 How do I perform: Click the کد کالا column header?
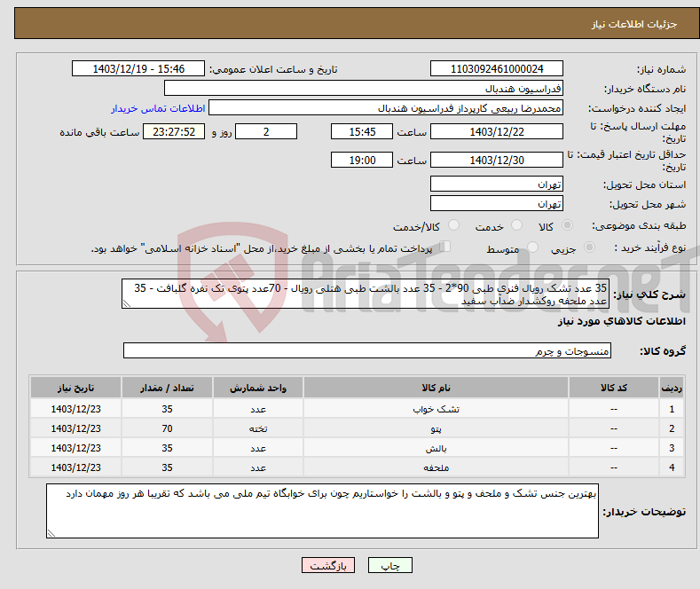[x=614, y=388]
